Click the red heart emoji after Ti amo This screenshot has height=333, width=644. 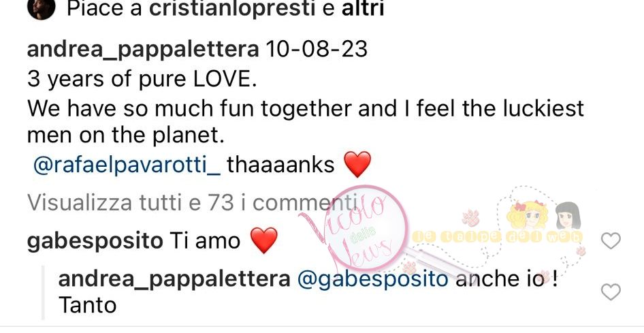point(263,240)
